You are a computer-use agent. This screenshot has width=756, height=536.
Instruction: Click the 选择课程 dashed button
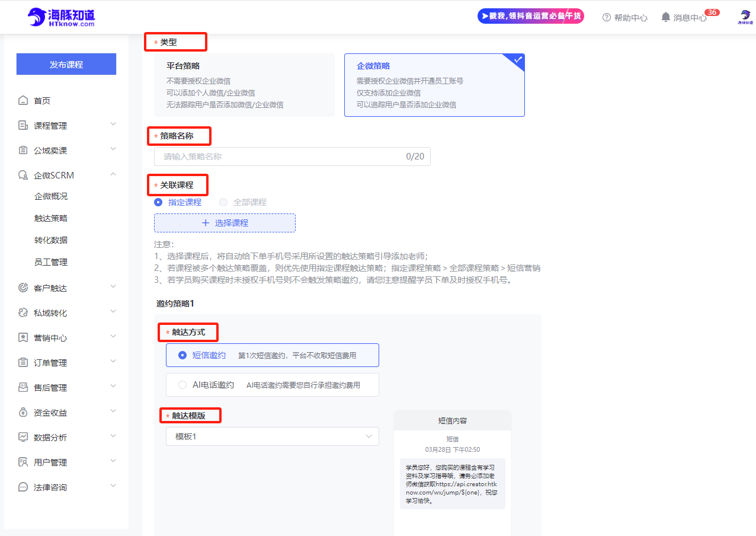(x=225, y=223)
